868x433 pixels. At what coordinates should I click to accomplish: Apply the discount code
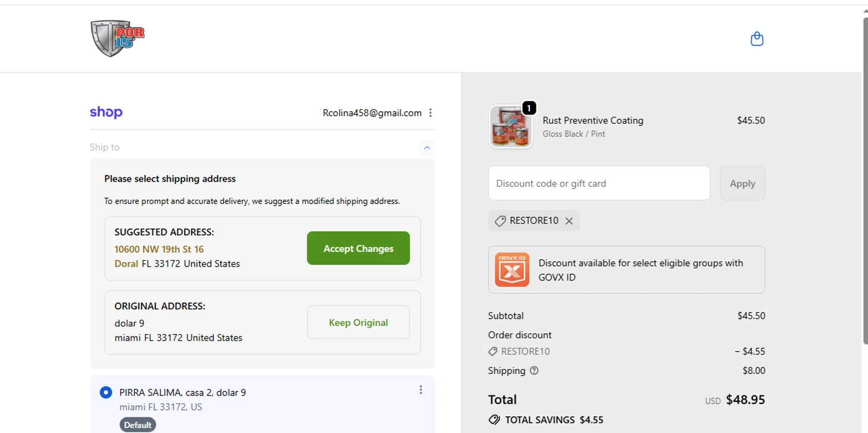tap(742, 183)
